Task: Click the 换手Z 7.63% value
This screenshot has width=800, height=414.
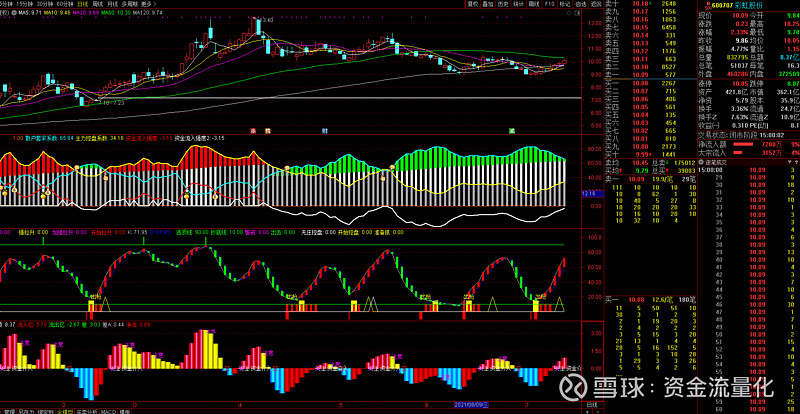Action: click(741, 117)
